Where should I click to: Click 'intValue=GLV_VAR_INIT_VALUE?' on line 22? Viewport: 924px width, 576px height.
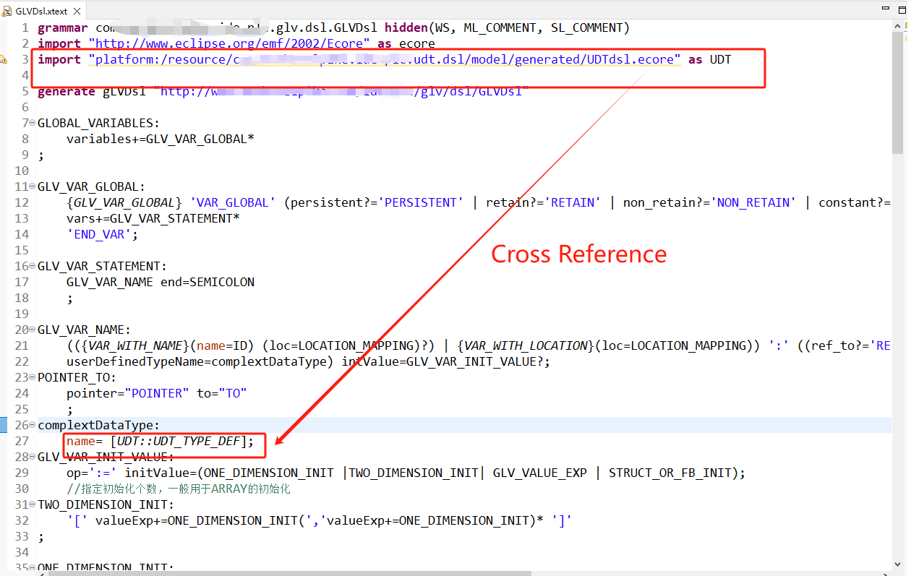tap(442, 361)
